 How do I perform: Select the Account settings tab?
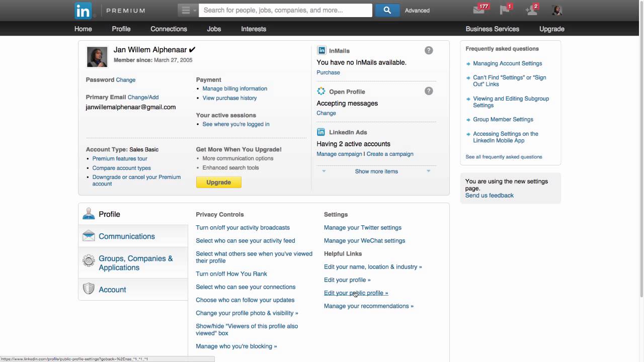click(x=112, y=290)
